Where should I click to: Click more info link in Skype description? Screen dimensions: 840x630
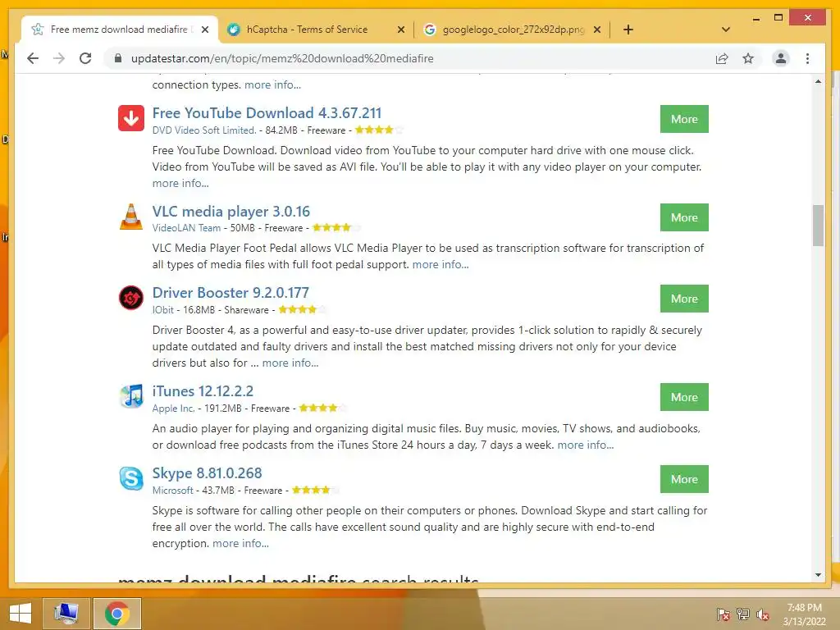point(240,543)
